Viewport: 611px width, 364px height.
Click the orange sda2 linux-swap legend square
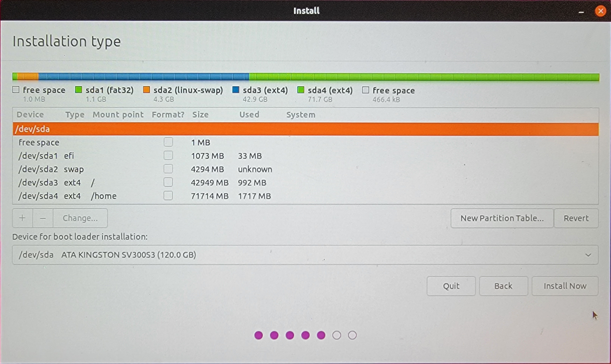[146, 90]
